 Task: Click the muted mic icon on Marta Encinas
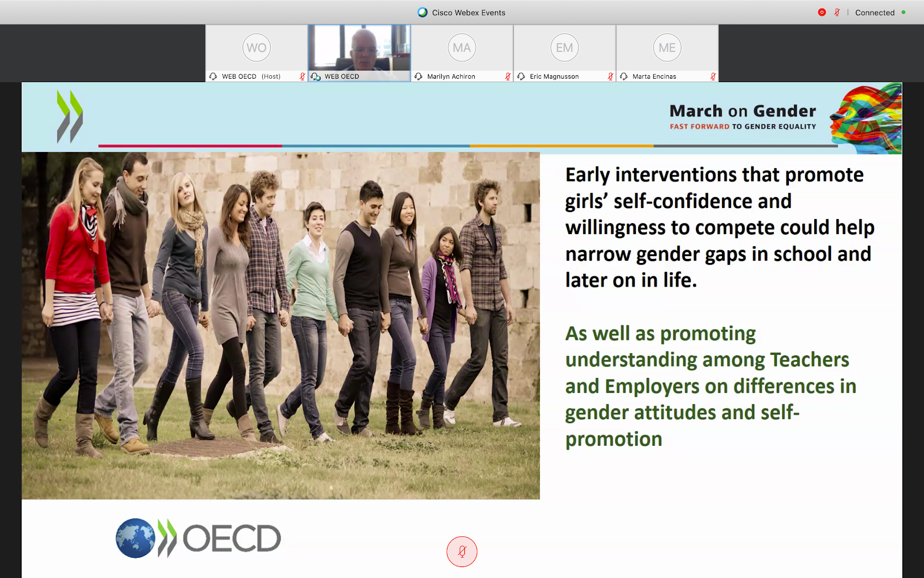(713, 76)
